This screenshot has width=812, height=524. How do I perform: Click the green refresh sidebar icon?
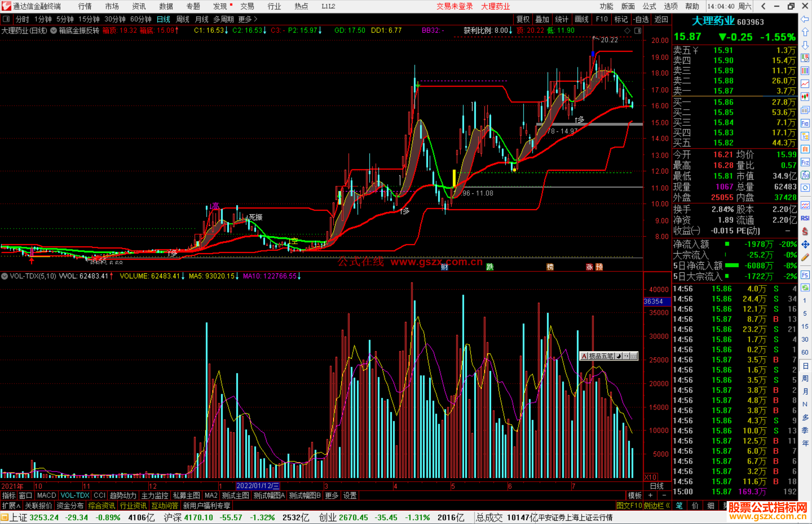click(x=805, y=288)
